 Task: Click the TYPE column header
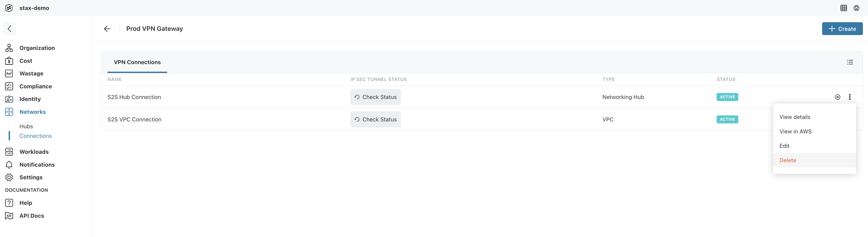pyautogui.click(x=608, y=80)
